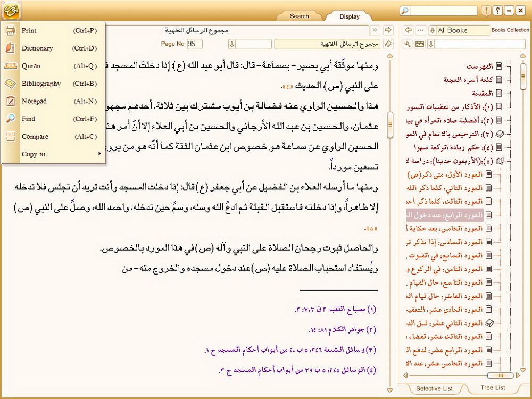Screen dimensions: 532x399
Task: Click the Page No input field
Action: [195, 44]
